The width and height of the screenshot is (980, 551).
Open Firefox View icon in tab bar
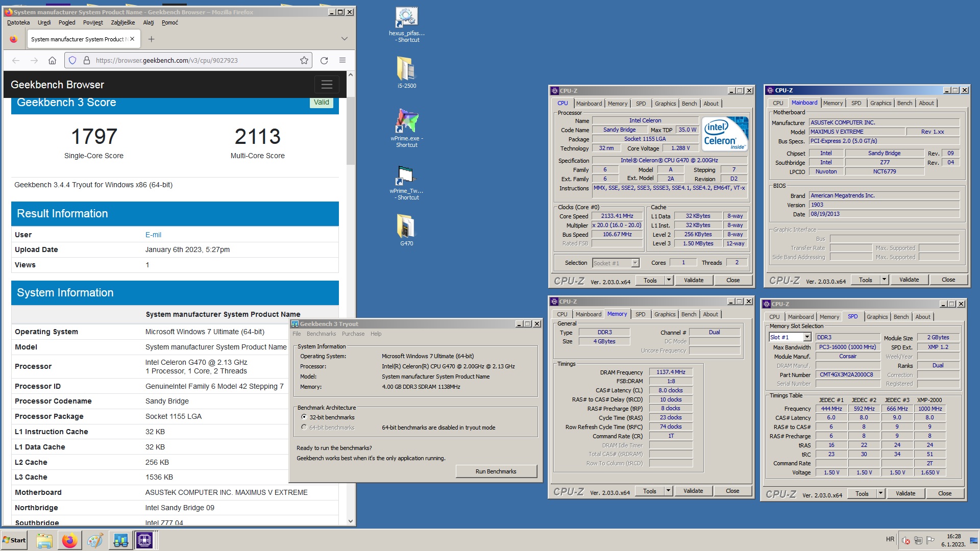[x=14, y=39]
